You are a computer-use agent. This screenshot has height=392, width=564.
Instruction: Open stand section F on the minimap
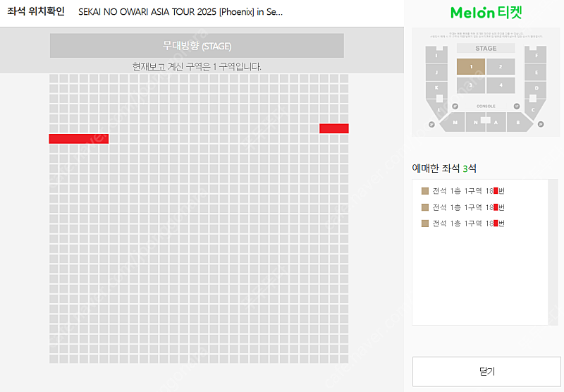pyautogui.click(x=536, y=55)
